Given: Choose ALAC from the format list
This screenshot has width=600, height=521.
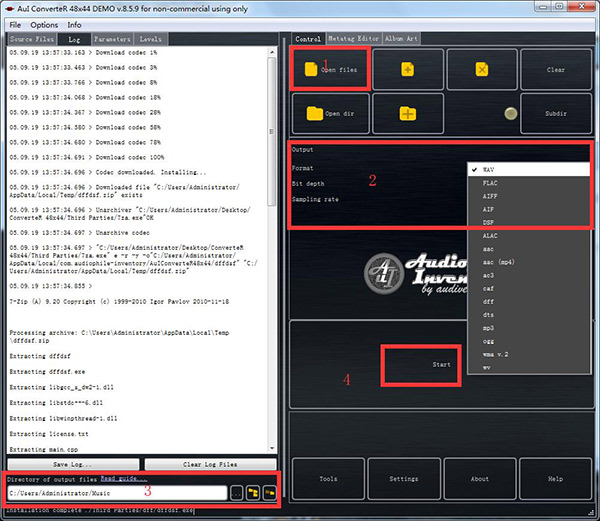Looking at the screenshot, I should pos(528,236).
